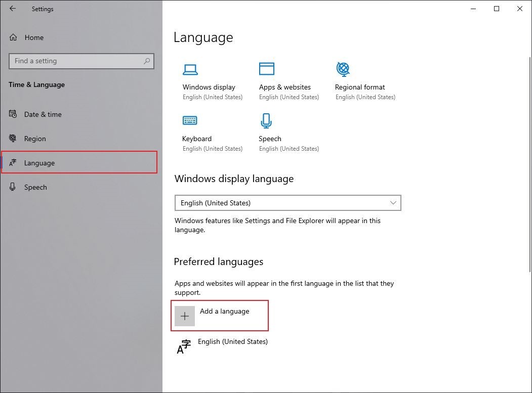Select Language in the sidebar
This screenshot has height=393, width=532.
pos(79,162)
